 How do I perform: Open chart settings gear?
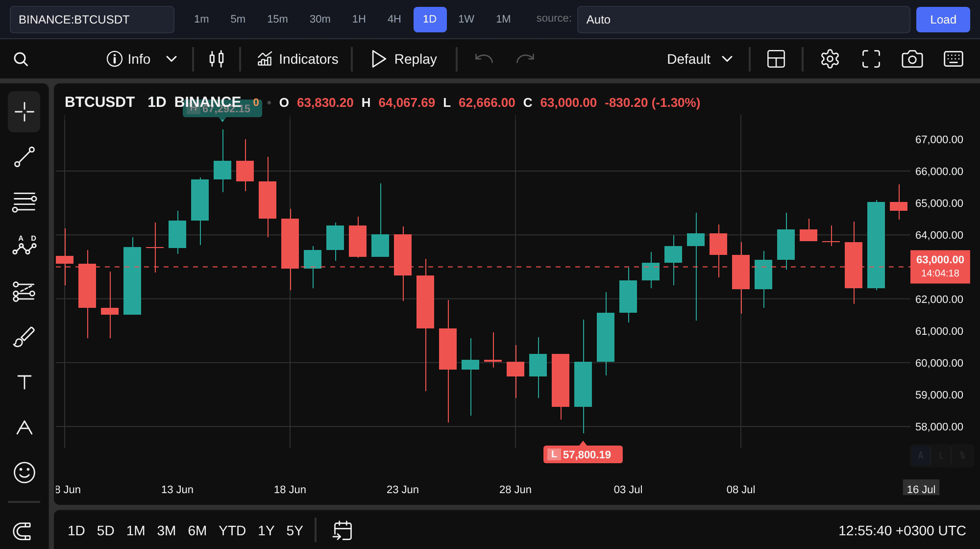(x=830, y=59)
